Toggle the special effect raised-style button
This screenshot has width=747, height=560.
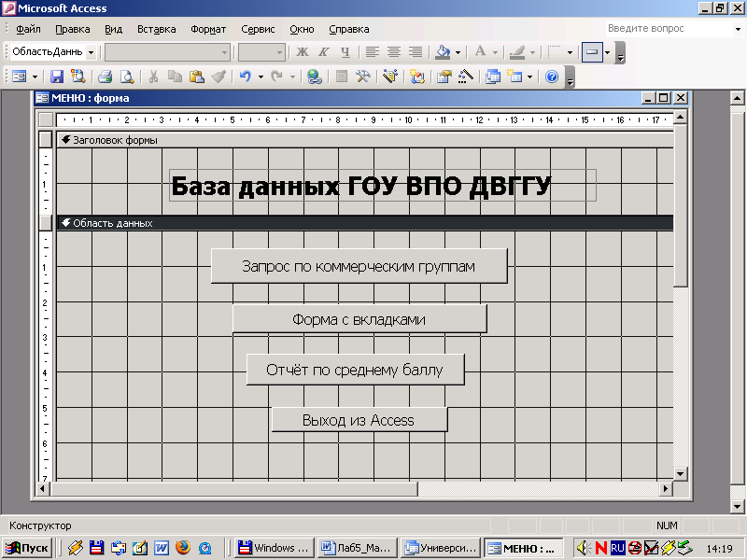tap(592, 51)
